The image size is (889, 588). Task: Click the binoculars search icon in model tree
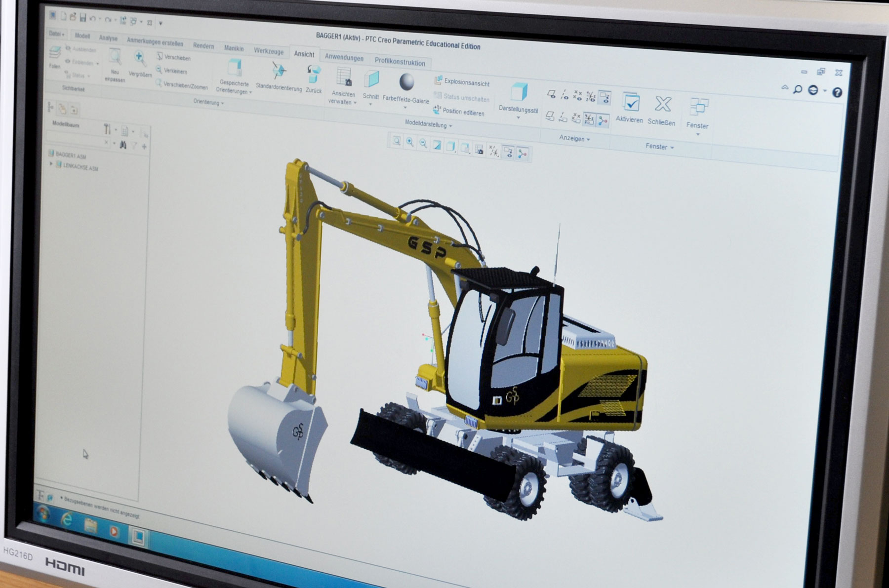coord(123,145)
